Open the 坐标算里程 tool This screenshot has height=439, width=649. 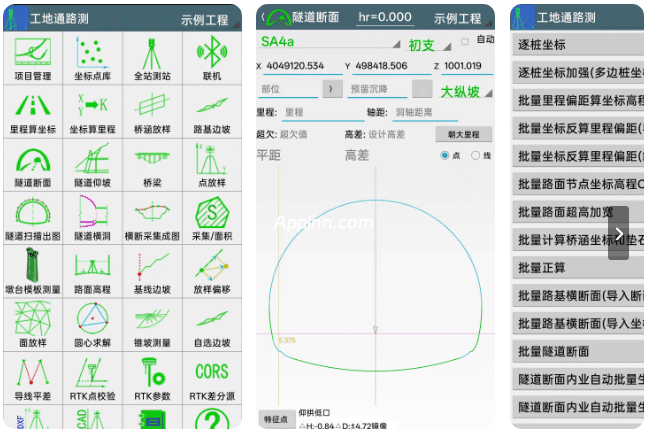[x=92, y=112]
